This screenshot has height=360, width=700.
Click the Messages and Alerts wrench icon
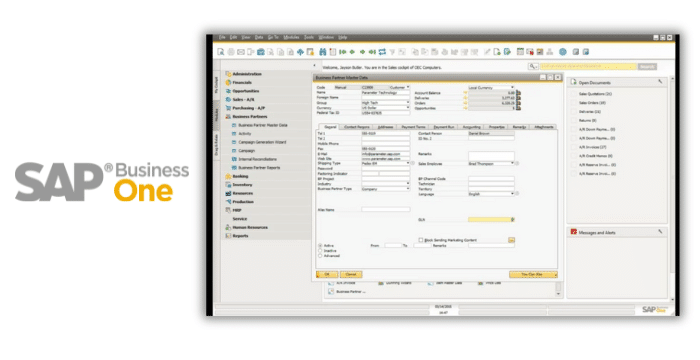[660, 232]
